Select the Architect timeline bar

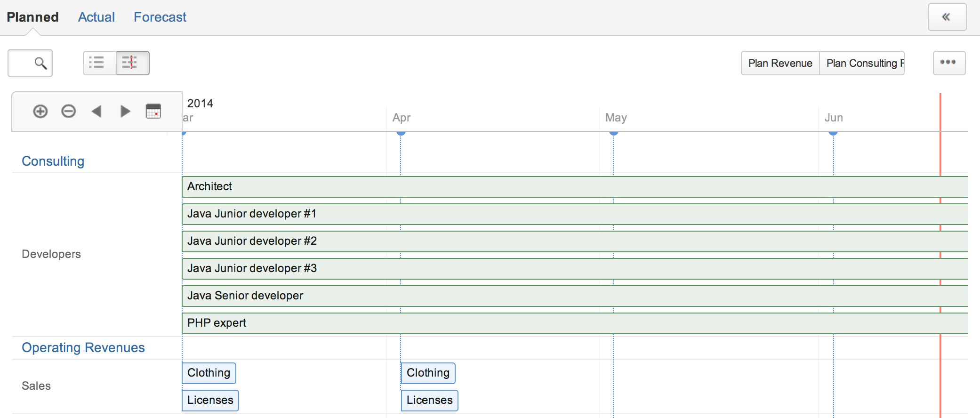[x=565, y=187]
